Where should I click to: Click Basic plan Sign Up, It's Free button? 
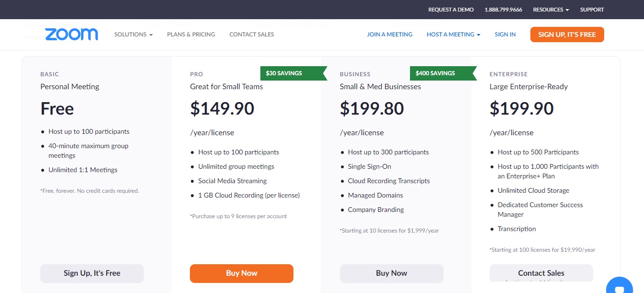(92, 273)
